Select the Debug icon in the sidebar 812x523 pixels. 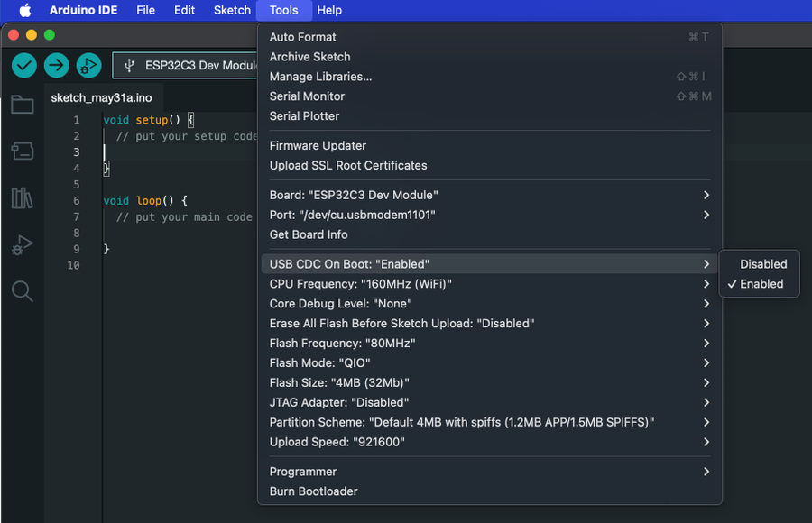(x=22, y=244)
